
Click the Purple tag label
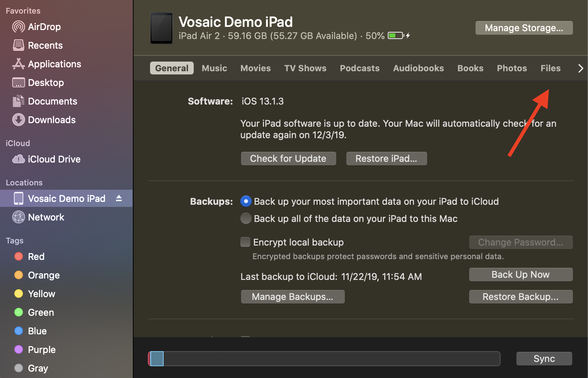point(42,350)
